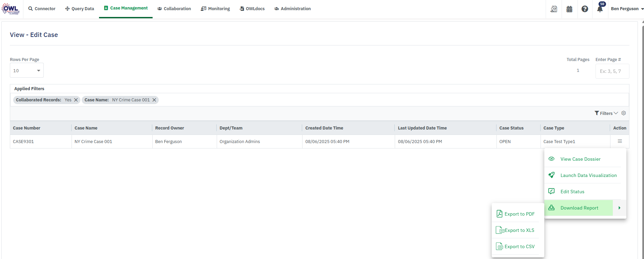The height and width of the screenshot is (259, 644).
Task: Click the help question mark icon
Action: 585,9
